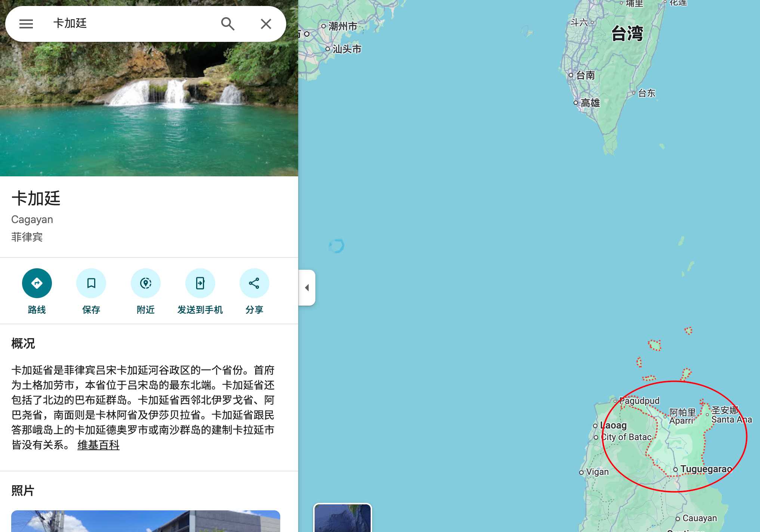Open the 维基百科 link
The image size is (760, 532).
click(x=98, y=445)
